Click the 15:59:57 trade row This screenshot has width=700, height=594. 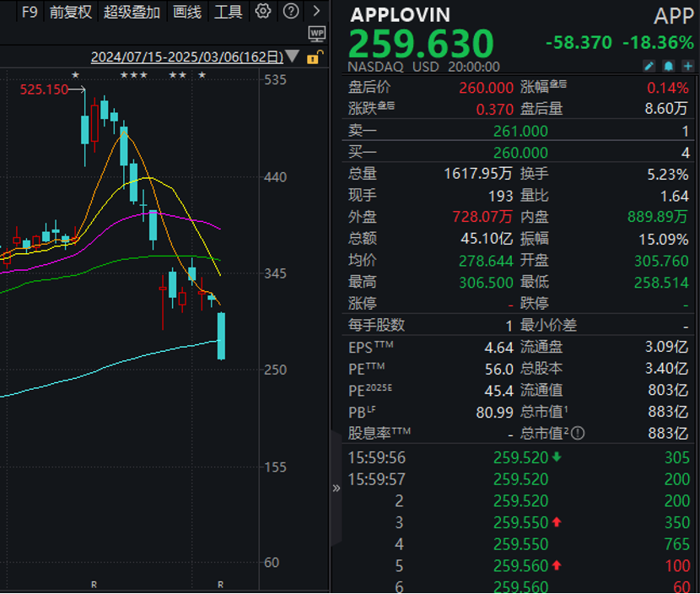pyautogui.click(x=519, y=479)
